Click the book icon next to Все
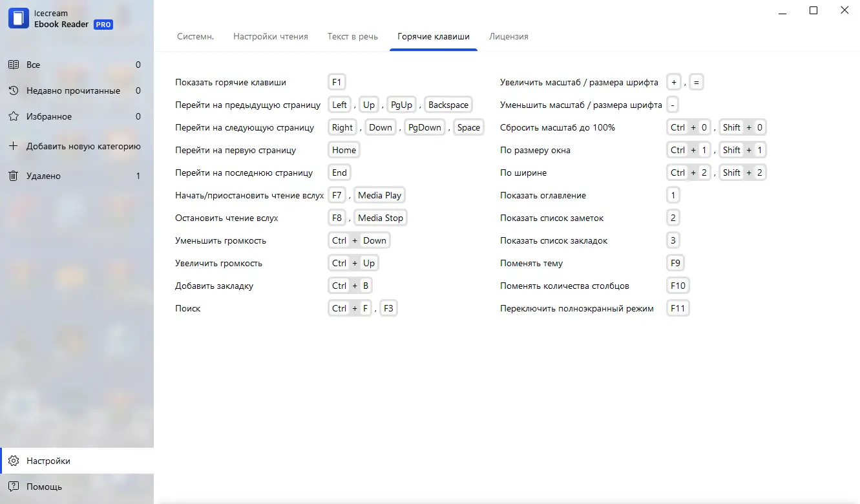 tap(13, 65)
